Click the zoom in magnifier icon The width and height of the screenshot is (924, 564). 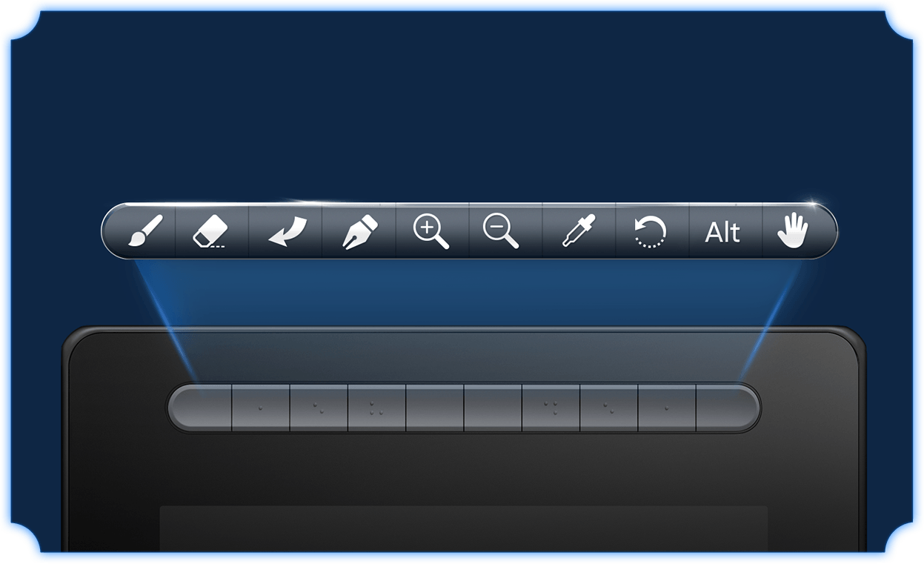(431, 231)
